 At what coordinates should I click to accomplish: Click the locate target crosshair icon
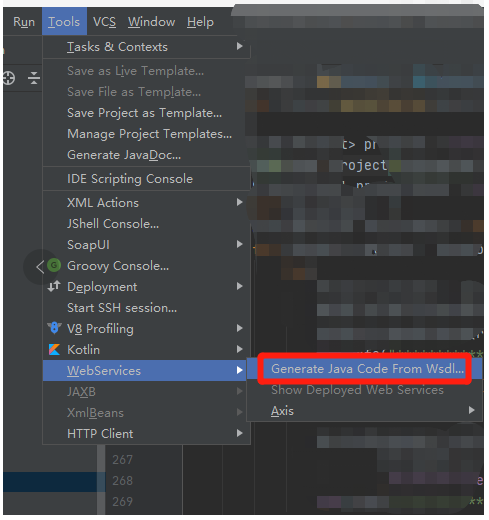(9, 78)
